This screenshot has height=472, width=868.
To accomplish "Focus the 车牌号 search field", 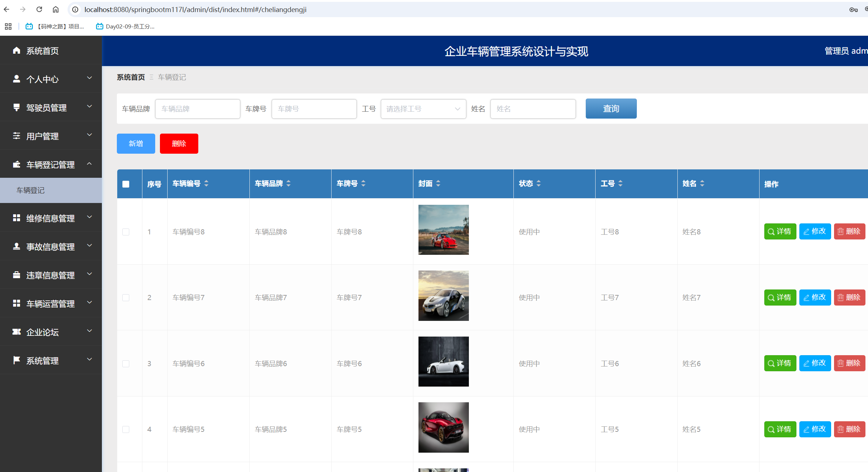I will (x=314, y=109).
